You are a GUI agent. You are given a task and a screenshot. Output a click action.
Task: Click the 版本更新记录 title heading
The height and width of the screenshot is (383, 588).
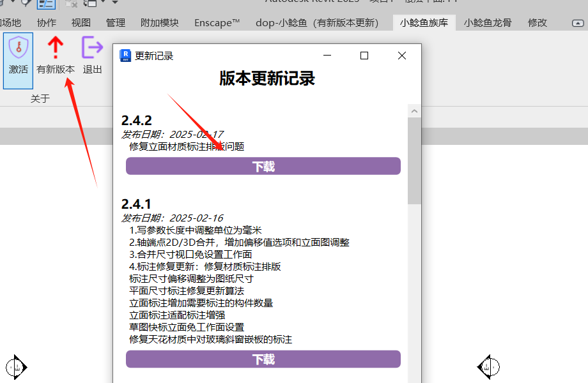pyautogui.click(x=267, y=79)
